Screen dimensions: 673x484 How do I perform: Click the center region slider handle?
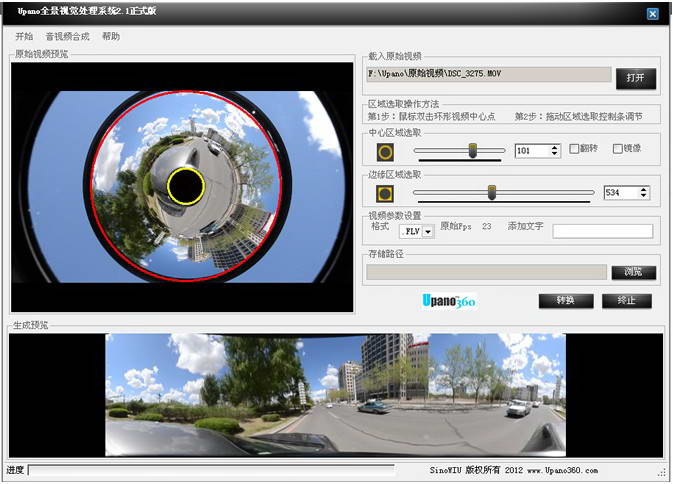click(x=473, y=150)
